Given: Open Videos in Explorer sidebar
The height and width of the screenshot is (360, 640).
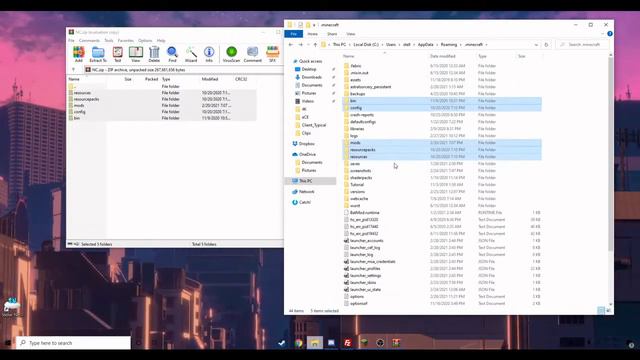Looking at the screenshot, I should coord(308,101).
